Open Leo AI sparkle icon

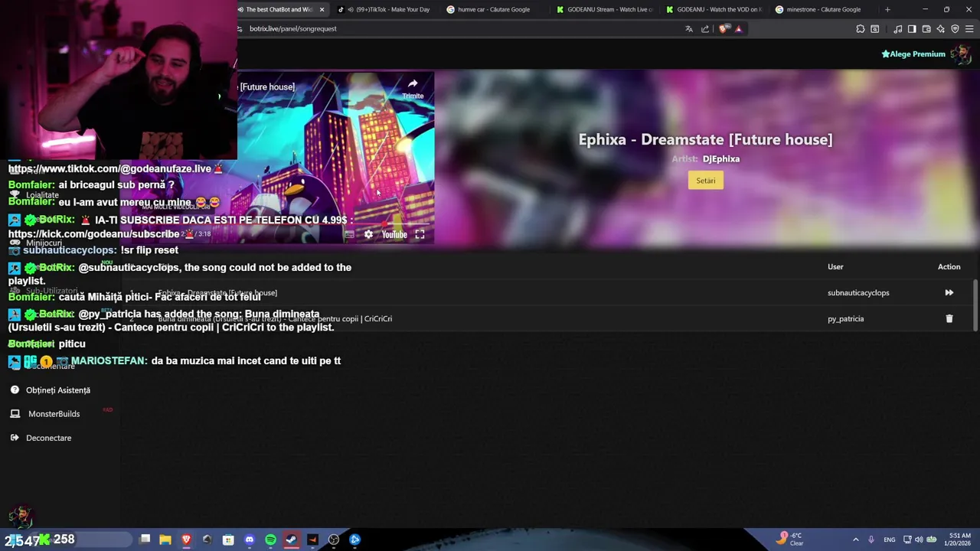pyautogui.click(x=941, y=29)
